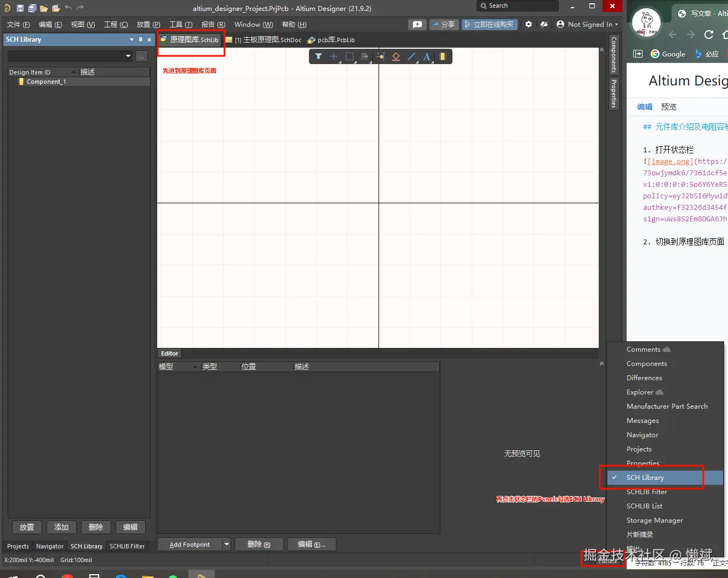
Task: Expand the Not Signed In account menu
Action: pyautogui.click(x=587, y=25)
